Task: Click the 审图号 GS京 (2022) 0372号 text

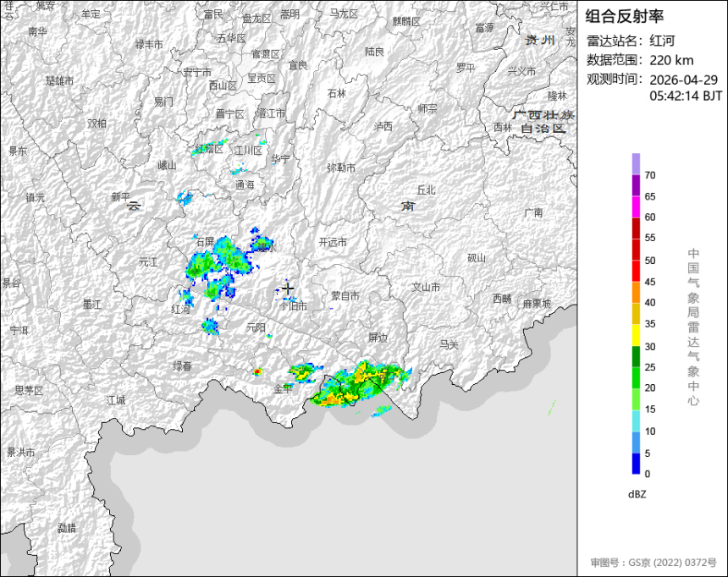Action: (654, 563)
